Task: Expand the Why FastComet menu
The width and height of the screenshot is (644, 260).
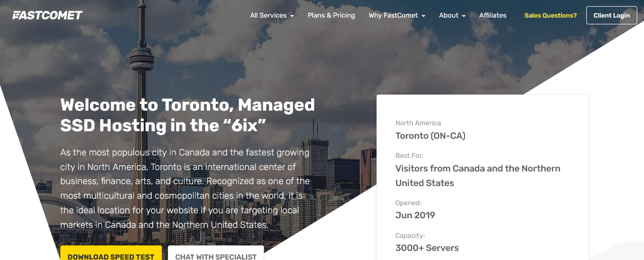Action: coord(397,16)
